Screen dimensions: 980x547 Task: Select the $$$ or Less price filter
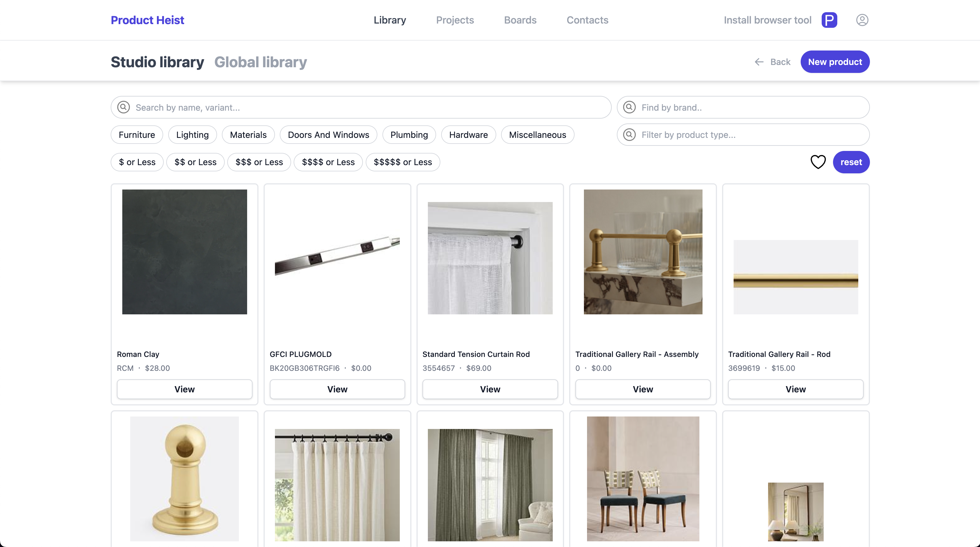tap(259, 162)
